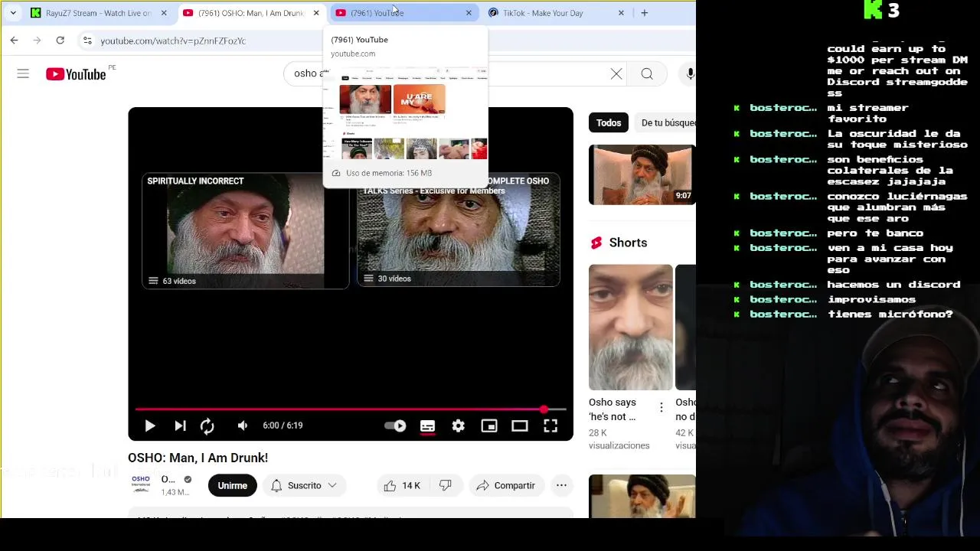Toggle video loop icon
The height and width of the screenshot is (551, 980).
click(x=207, y=425)
